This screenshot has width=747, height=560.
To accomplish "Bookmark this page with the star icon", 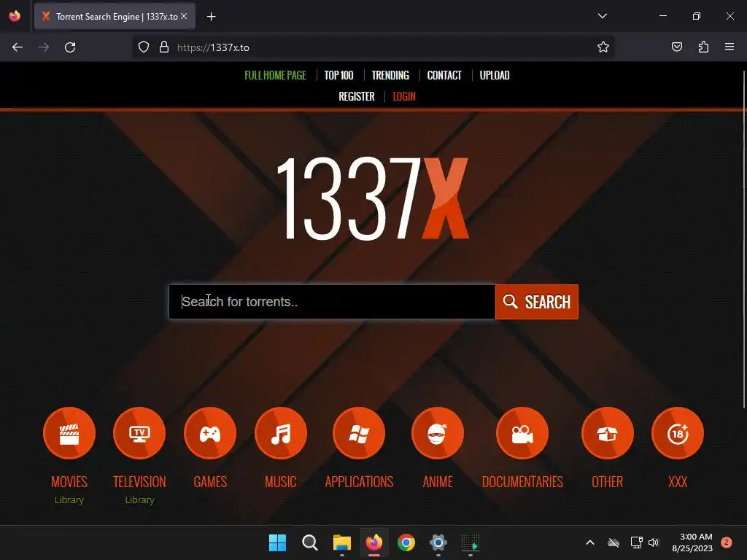I will click(603, 47).
